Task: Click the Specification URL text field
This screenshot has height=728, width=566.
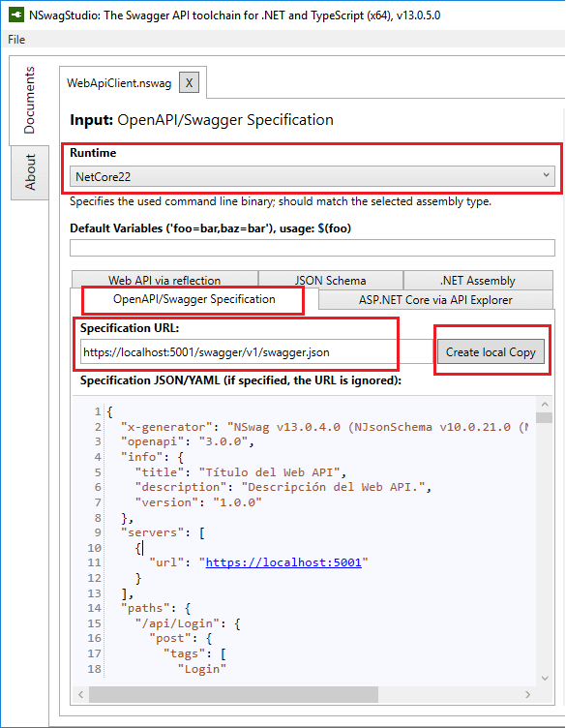Action: pos(256,352)
